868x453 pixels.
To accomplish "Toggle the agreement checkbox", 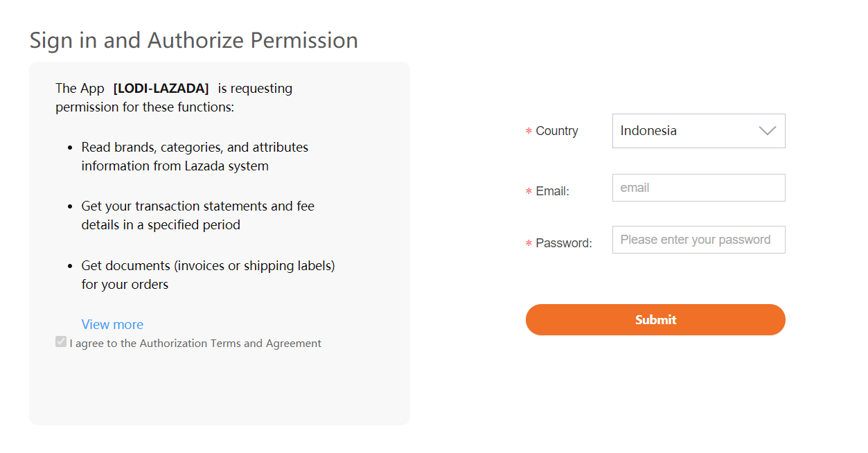I will click(x=61, y=341).
